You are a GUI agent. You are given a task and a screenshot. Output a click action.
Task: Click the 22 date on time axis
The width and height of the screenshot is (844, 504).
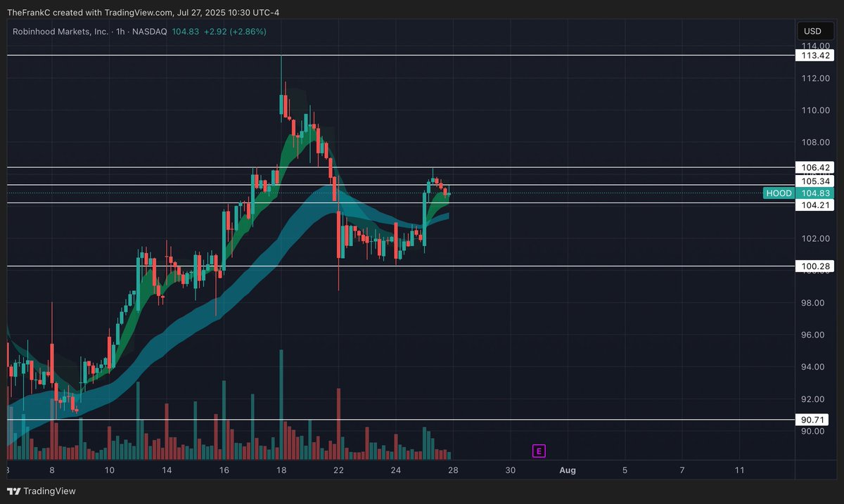(x=338, y=470)
